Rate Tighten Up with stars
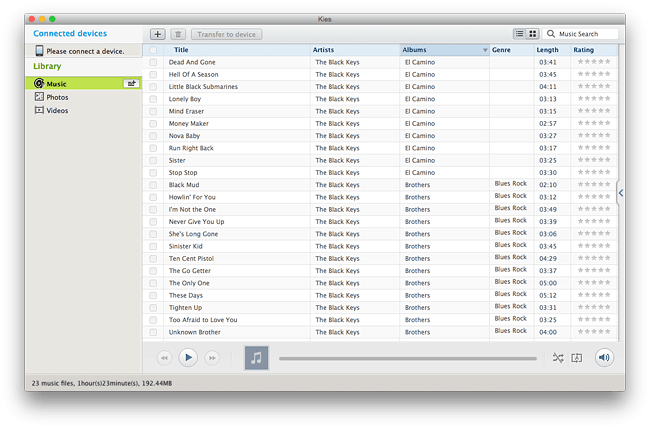Screen dimensions: 650x430 click(x=594, y=307)
